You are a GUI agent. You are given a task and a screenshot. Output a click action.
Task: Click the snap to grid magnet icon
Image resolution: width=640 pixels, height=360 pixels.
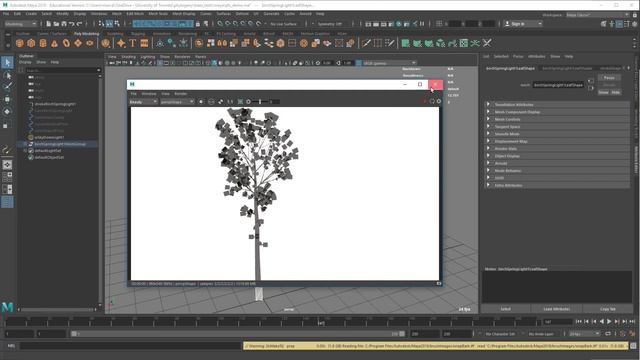pos(220,24)
